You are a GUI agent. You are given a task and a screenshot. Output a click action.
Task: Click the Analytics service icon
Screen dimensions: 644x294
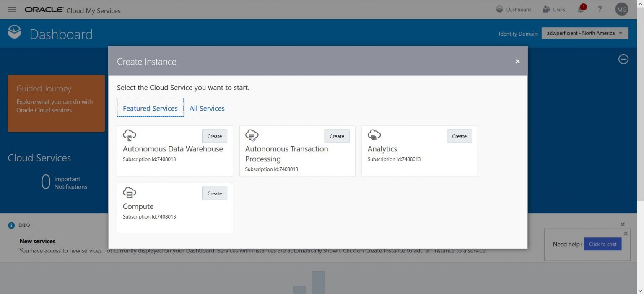(374, 135)
